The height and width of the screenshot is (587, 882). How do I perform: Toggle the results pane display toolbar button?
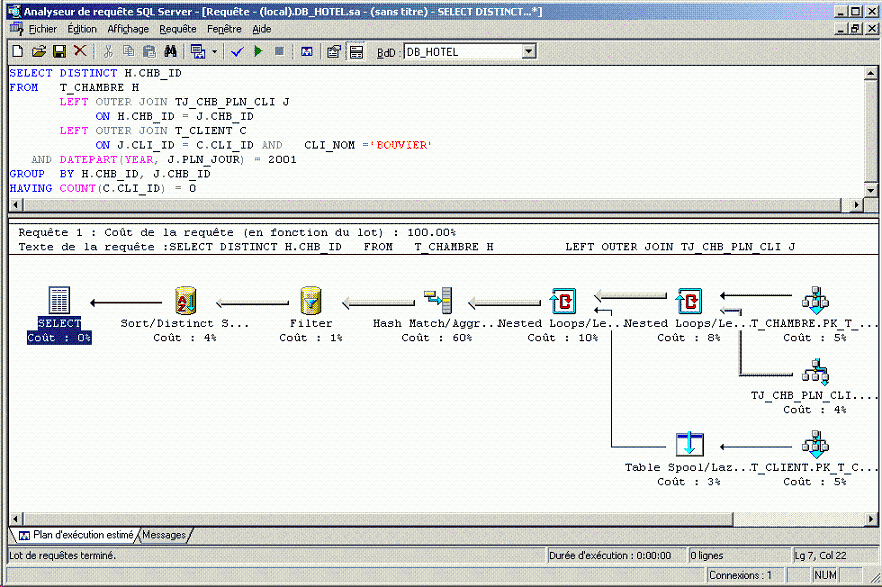tap(355, 51)
